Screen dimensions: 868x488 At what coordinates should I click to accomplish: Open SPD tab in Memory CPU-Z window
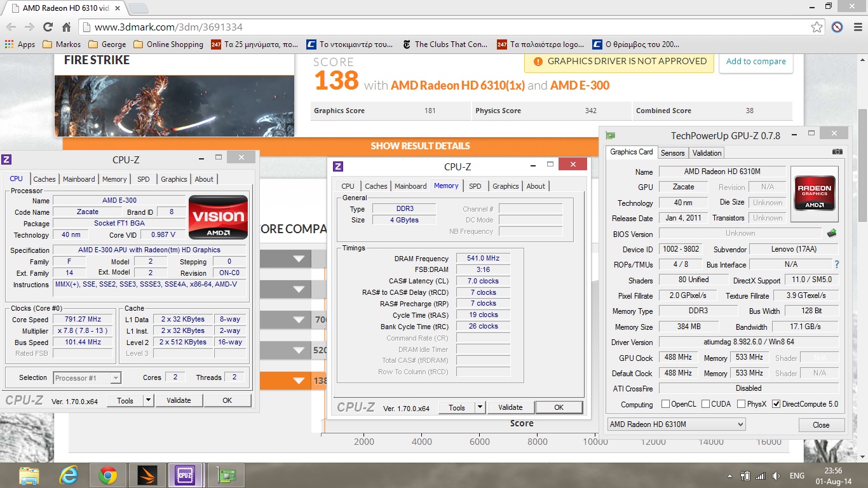(x=475, y=186)
